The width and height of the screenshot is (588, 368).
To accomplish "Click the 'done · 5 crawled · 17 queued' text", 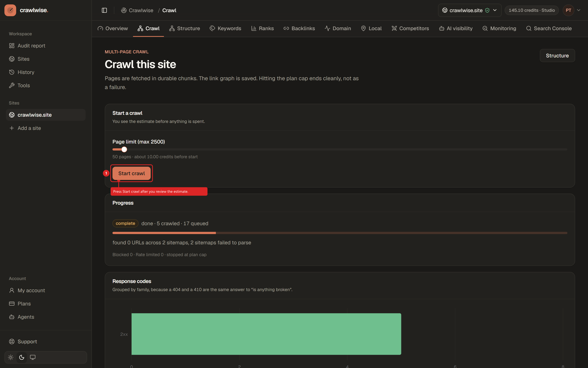I will coord(175,223).
